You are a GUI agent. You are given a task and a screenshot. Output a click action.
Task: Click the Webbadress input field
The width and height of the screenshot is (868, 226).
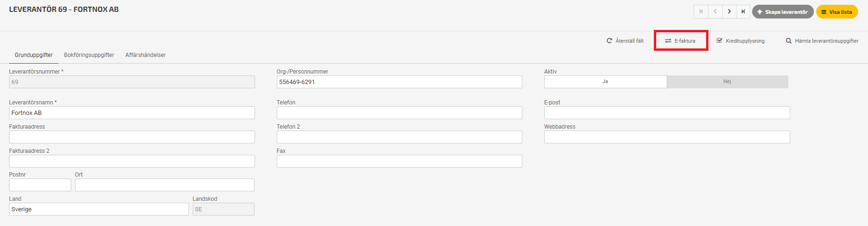coord(667,137)
